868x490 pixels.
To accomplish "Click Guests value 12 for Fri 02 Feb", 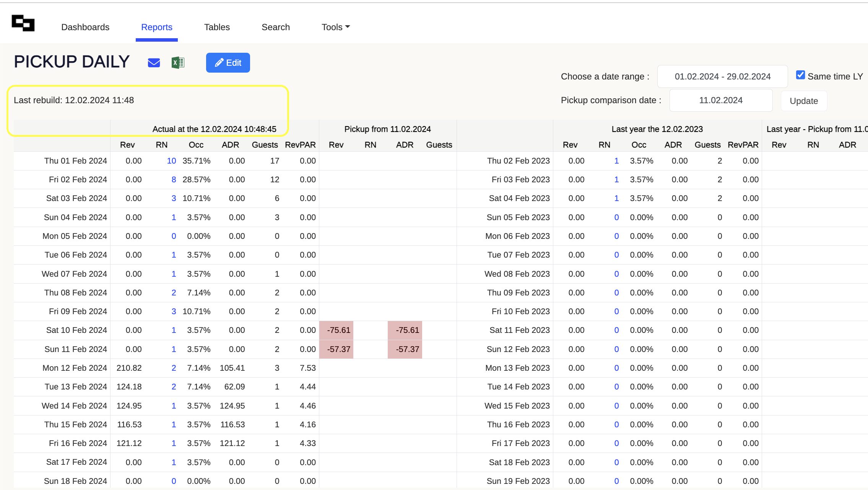I will [x=275, y=180].
